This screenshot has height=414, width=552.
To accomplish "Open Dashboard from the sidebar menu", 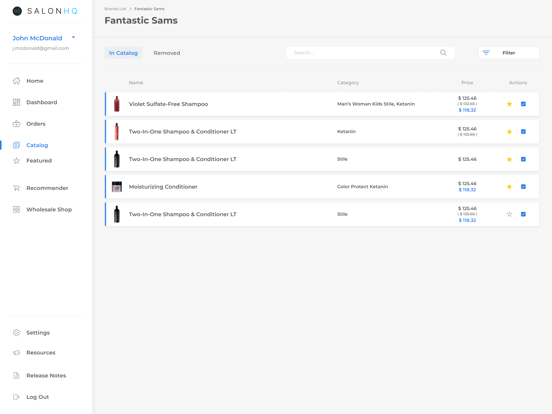I will pyautogui.click(x=42, y=102).
